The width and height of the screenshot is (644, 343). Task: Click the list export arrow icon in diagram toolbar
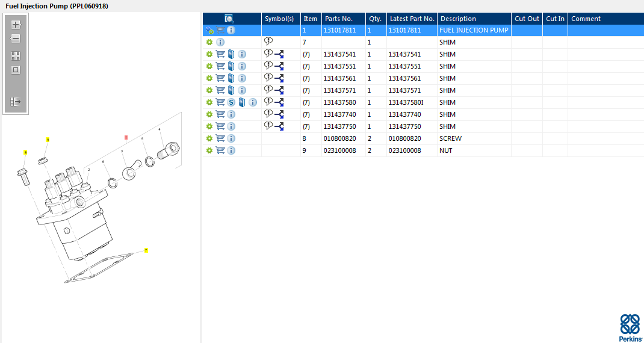coord(16,102)
